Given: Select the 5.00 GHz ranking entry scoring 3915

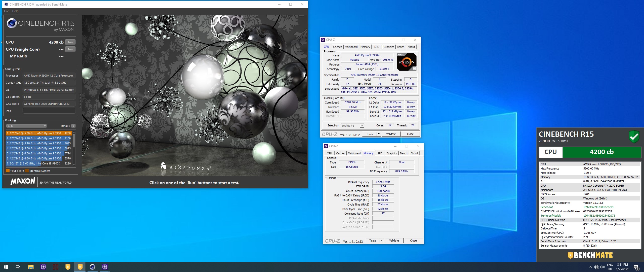Looking at the screenshot, I should [39, 148].
